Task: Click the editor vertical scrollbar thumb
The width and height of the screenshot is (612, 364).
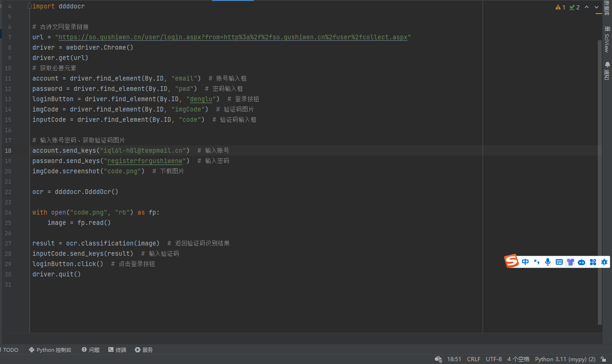Action: [x=600, y=182]
